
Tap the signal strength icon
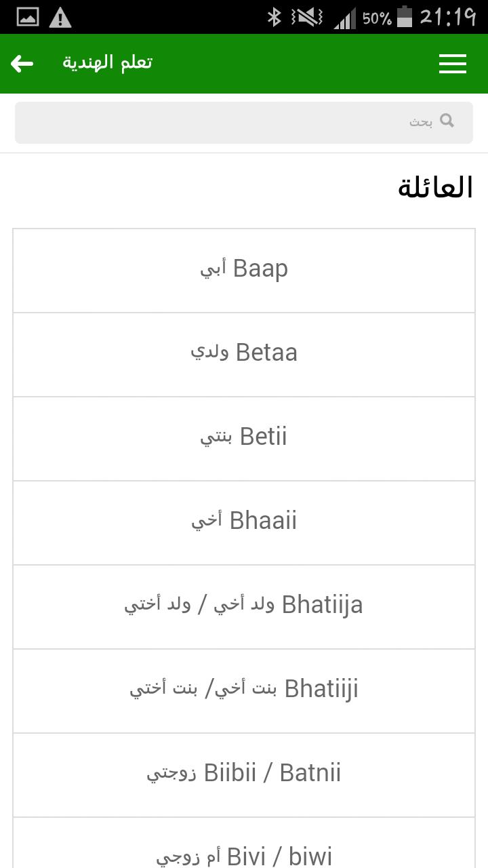(344, 18)
